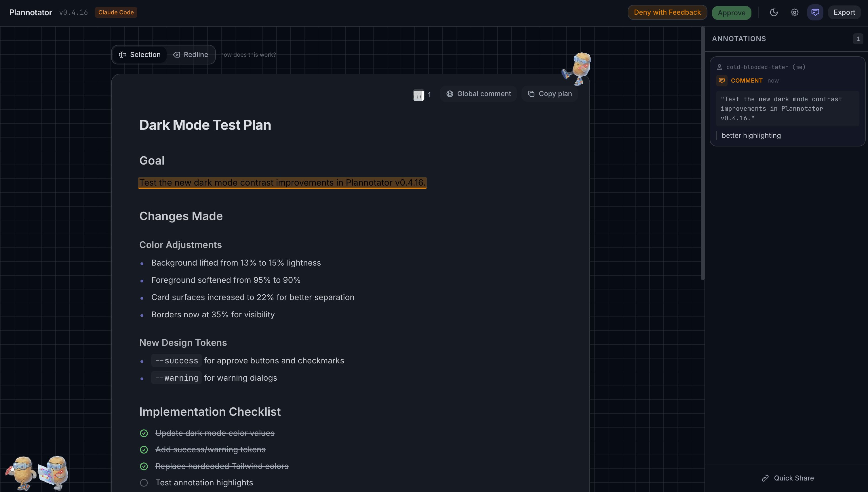Uncheck 'Update dark mode color values' item
The image size is (868, 492).
point(144,433)
